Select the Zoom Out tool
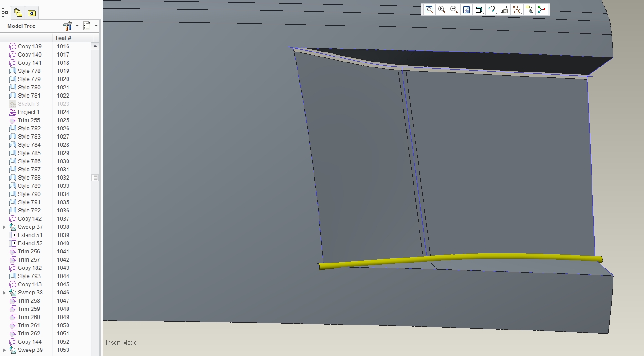The width and height of the screenshot is (644, 356). pos(454,10)
